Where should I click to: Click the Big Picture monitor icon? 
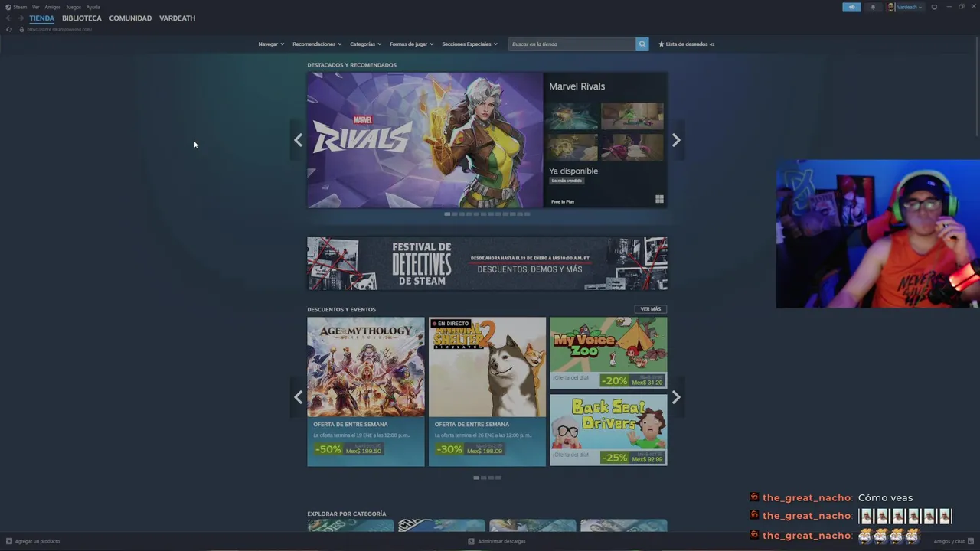click(x=934, y=7)
